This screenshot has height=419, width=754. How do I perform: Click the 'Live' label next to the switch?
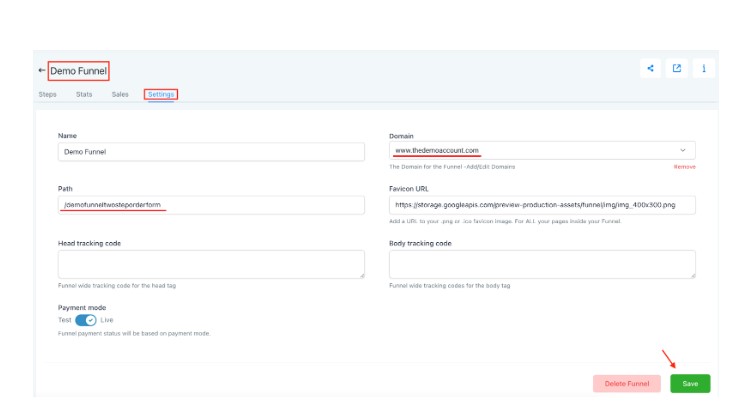pyautogui.click(x=107, y=320)
